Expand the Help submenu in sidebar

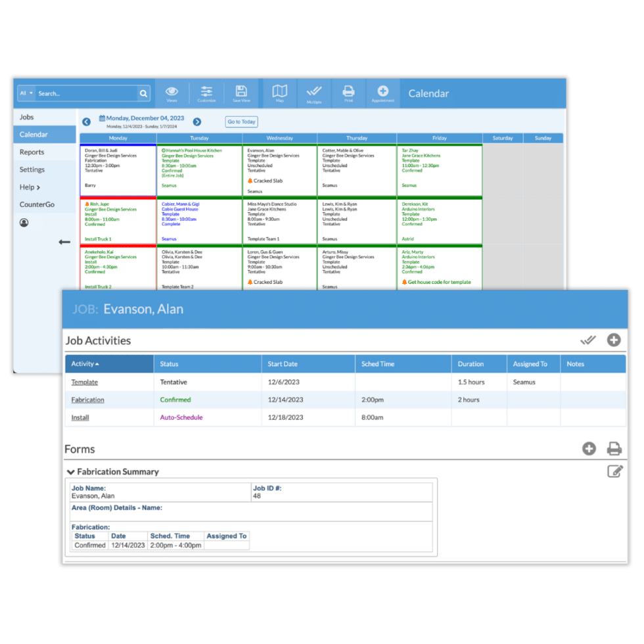coord(30,187)
